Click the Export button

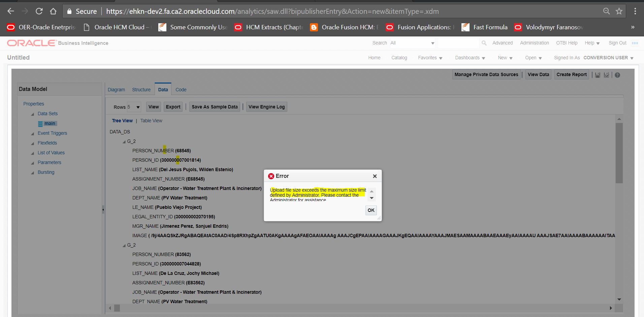[x=173, y=107]
